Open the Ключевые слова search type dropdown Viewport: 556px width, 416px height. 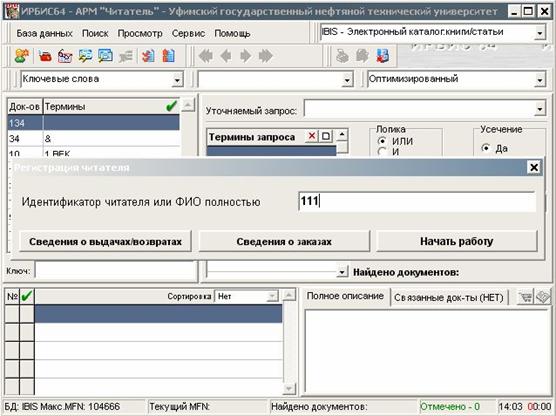177,80
